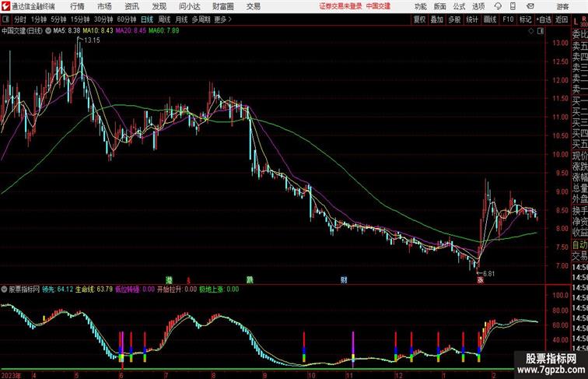Toggle the left sidebar panel icon
Viewport: 588px width, 379px height.
tap(5, 19)
